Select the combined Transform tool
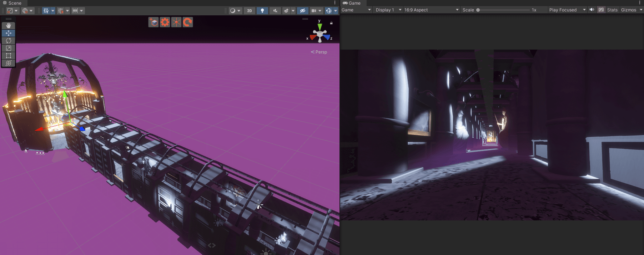This screenshot has height=255, width=644. tap(9, 63)
